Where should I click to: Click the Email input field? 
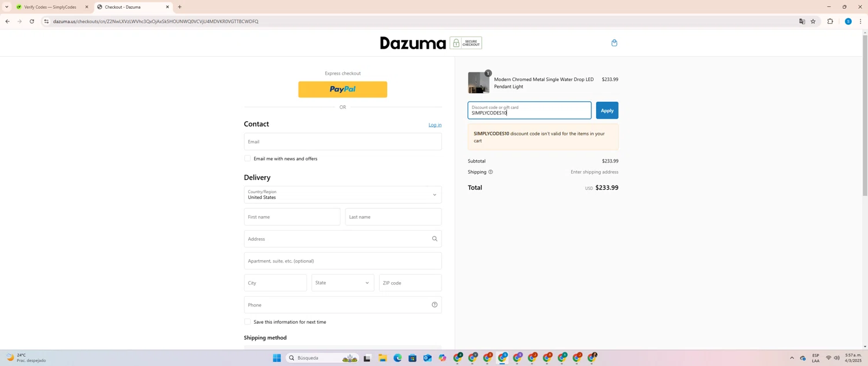coord(343,142)
